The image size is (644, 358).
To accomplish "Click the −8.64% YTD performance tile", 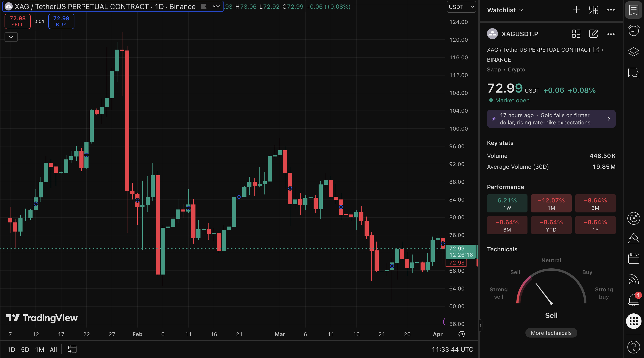I will (x=551, y=225).
